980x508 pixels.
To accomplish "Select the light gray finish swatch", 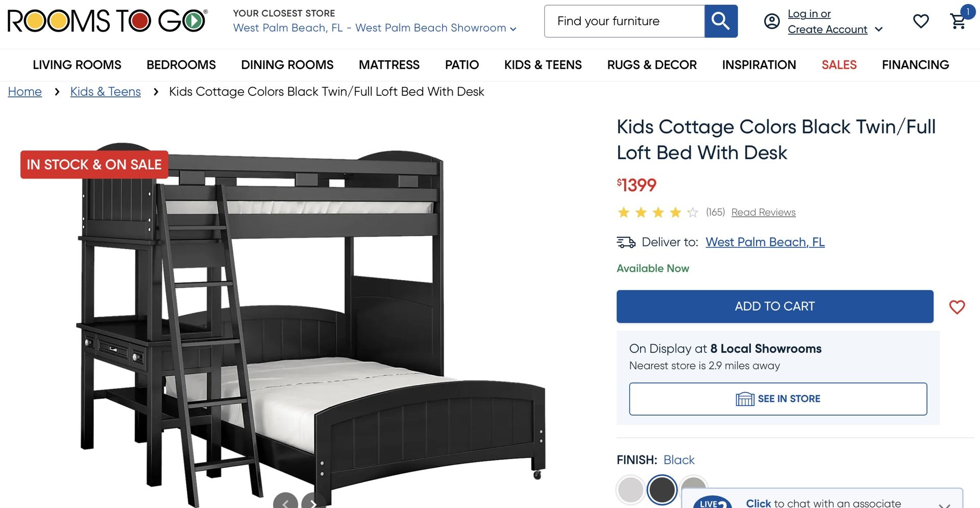I will [x=631, y=489].
